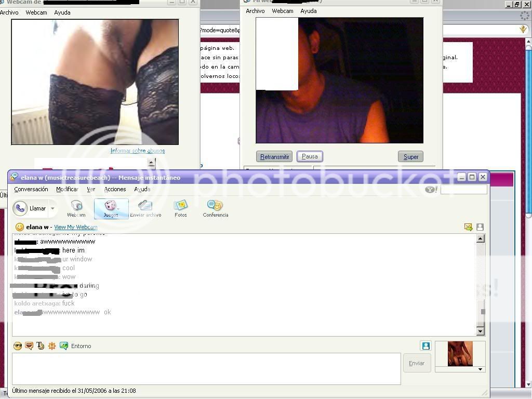Click the yellow icon in browser toolbar
This screenshot has width=532, height=399.
click(523, 30)
